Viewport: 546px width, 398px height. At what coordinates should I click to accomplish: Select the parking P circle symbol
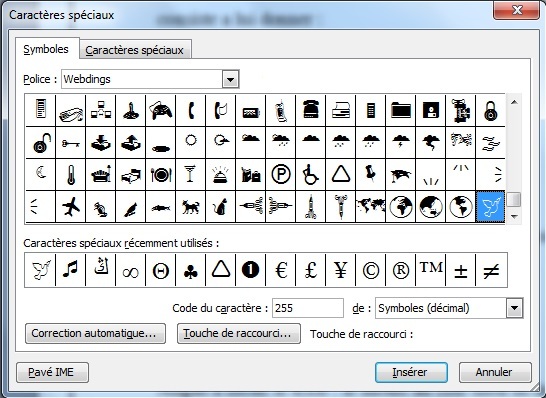click(x=281, y=175)
